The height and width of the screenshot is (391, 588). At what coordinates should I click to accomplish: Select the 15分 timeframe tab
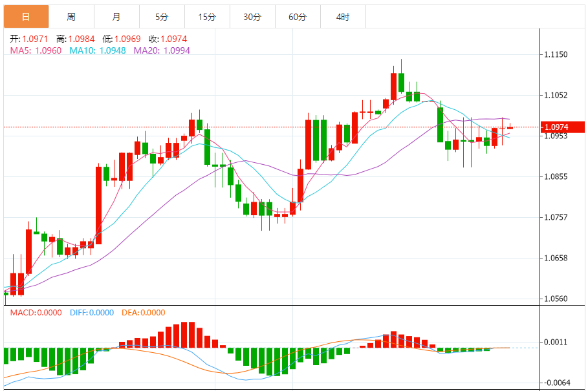click(207, 17)
